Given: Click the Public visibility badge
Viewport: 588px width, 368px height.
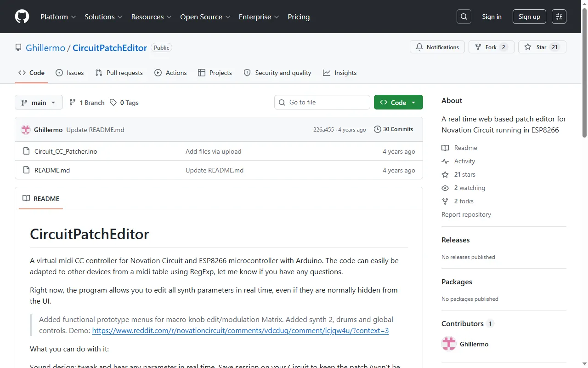Looking at the screenshot, I should (161, 48).
